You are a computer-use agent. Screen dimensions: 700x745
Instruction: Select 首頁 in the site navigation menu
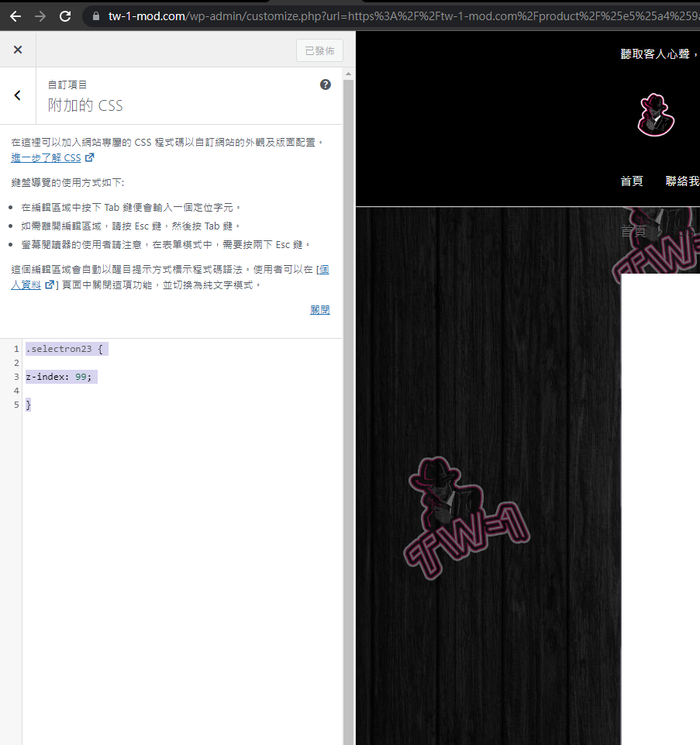(x=632, y=181)
